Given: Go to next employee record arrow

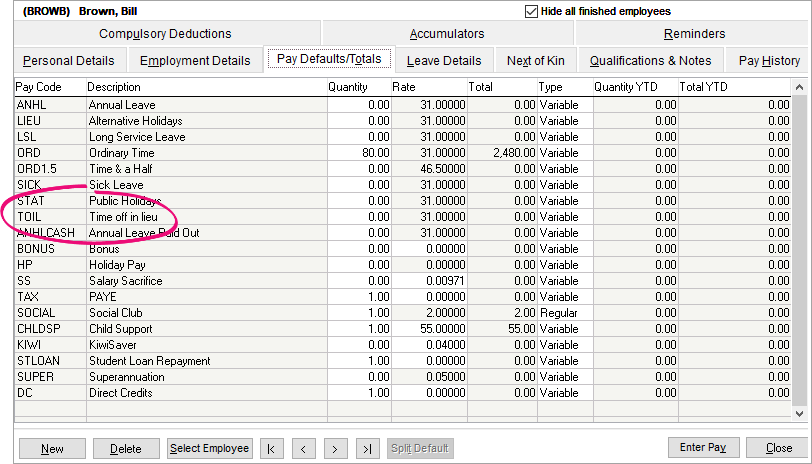Looking at the screenshot, I should pyautogui.click(x=336, y=448).
